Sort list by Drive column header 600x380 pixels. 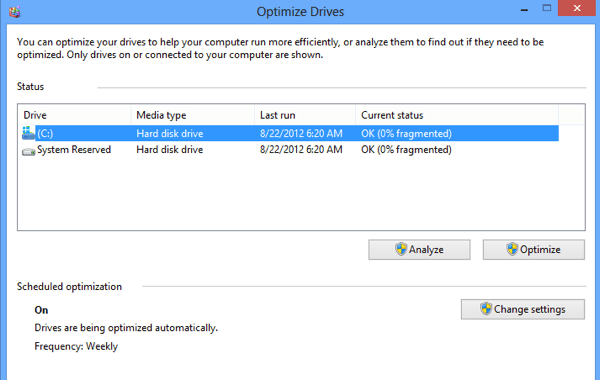pyautogui.click(x=74, y=115)
